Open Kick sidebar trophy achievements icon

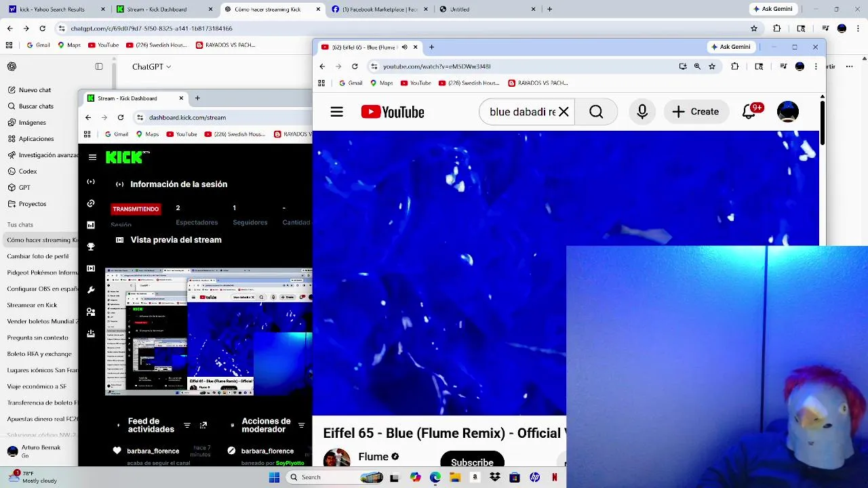91,247
